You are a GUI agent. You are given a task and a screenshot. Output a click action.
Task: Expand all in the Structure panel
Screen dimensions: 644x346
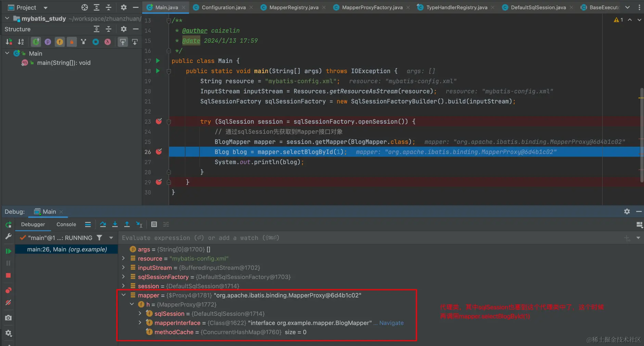pyautogui.click(x=97, y=29)
